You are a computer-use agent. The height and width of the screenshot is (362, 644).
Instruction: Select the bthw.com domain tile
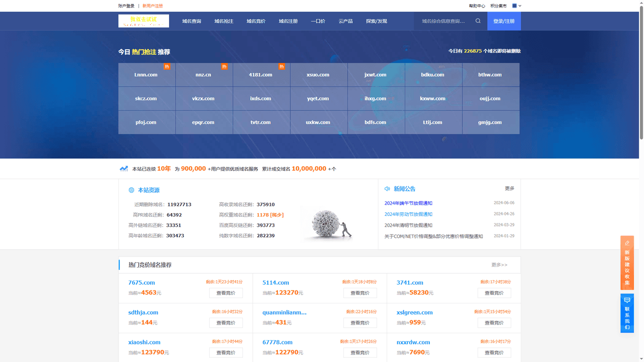491,75
